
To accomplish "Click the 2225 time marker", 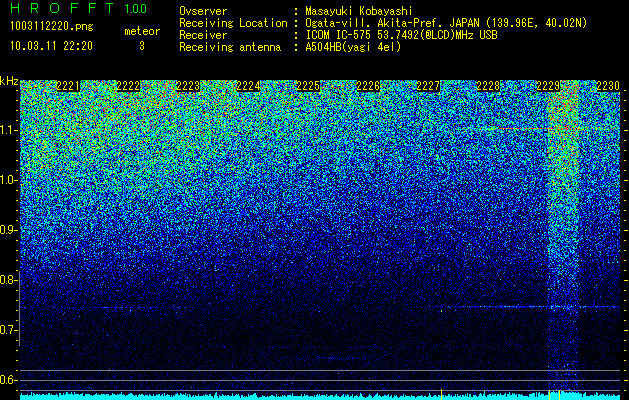I will [308, 86].
